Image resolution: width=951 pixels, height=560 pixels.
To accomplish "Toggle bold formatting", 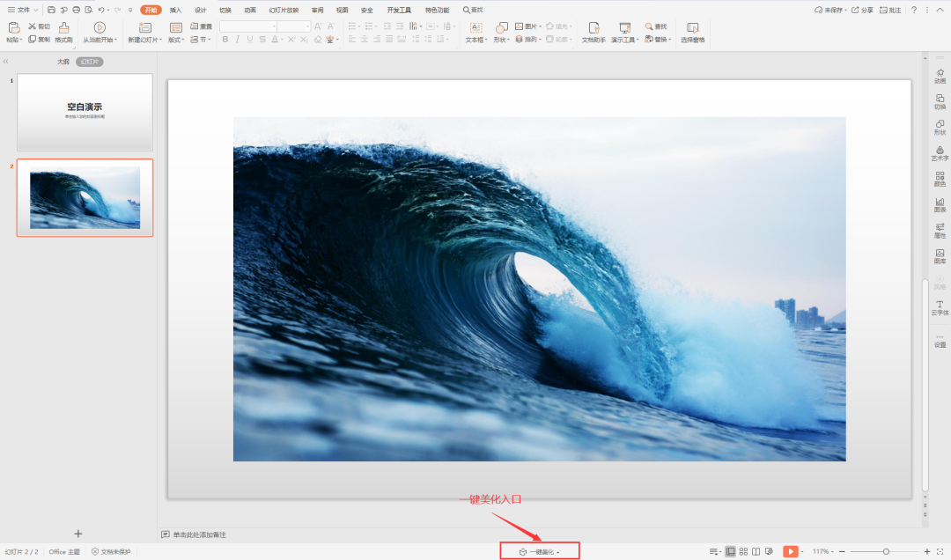I will click(x=225, y=40).
